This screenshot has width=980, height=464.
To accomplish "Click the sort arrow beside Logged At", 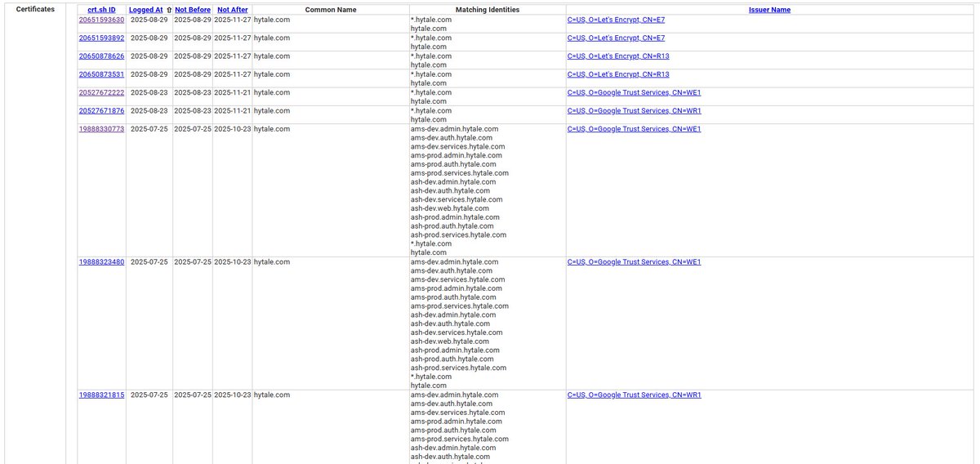I will [169, 10].
